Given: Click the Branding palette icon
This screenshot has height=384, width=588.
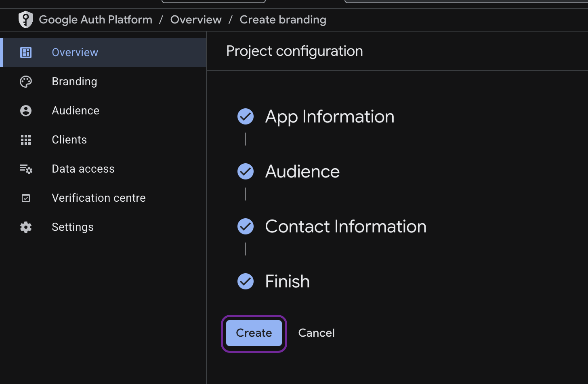Looking at the screenshot, I should [26, 82].
